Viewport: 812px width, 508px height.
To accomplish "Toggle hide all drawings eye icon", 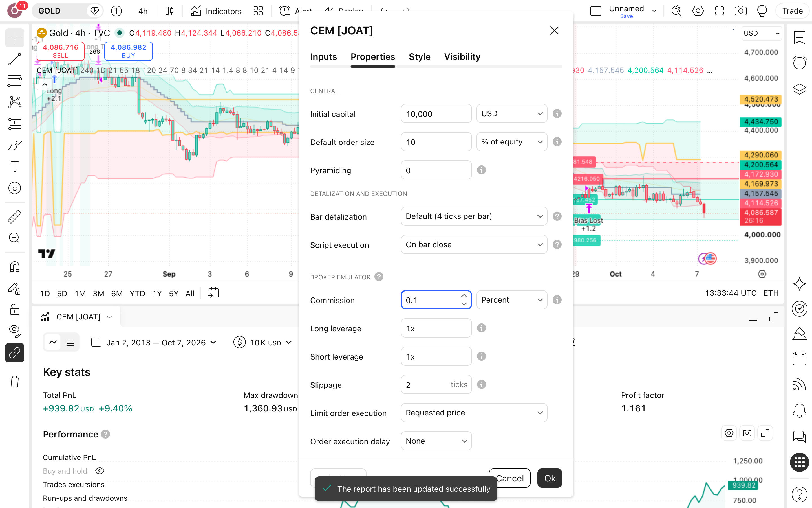I will point(14,331).
